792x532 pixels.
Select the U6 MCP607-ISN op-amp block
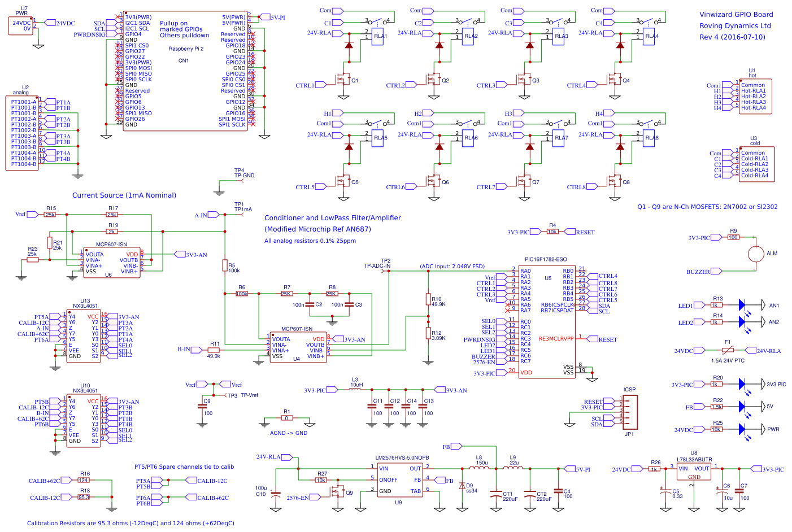point(112,262)
